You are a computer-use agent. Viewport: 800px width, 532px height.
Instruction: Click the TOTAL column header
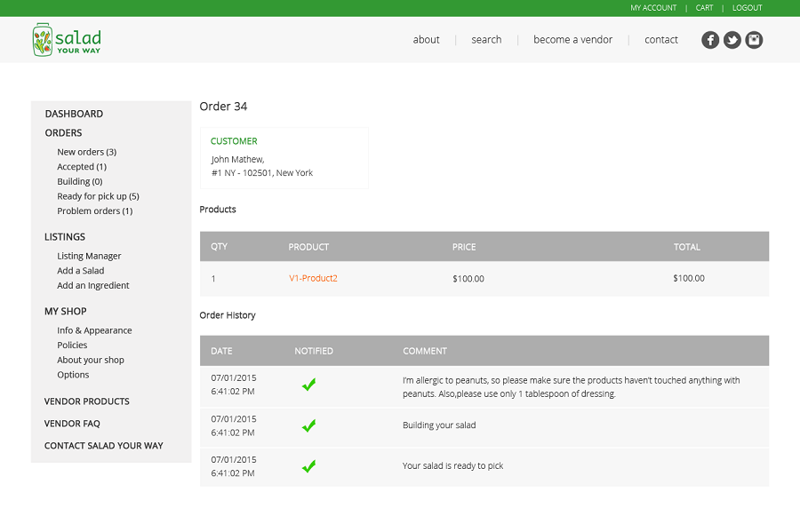pyautogui.click(x=687, y=247)
